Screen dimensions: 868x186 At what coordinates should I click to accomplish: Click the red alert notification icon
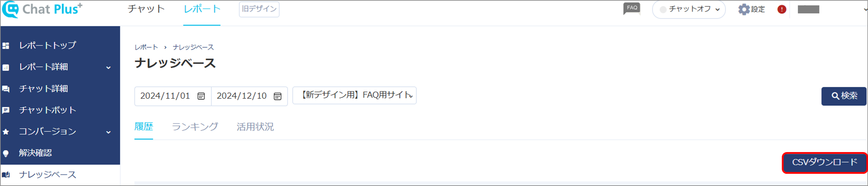782,10
